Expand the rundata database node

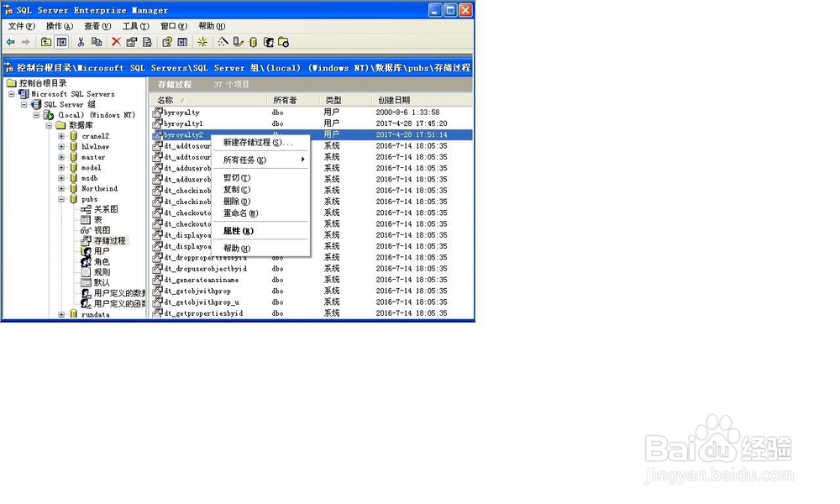tap(61, 315)
